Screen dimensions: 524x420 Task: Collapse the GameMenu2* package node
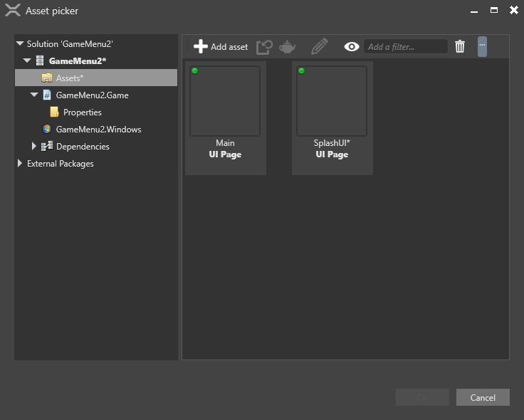pos(27,61)
